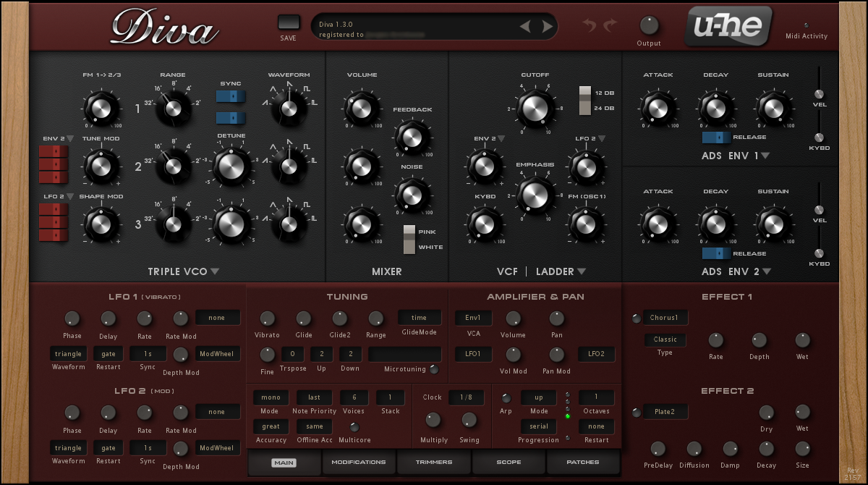The width and height of the screenshot is (868, 485).
Task: Click the FM 1->2/3 knob
Action: (101, 109)
